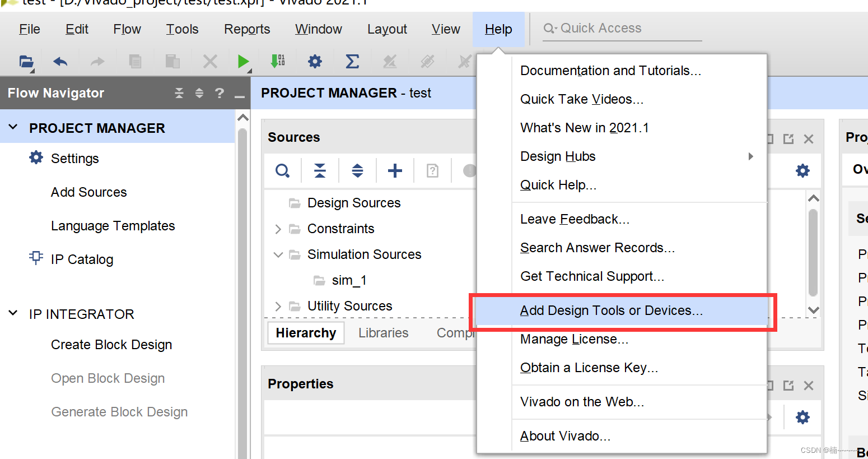This screenshot has width=868, height=459.
Task: Open Flow Navigator help question mark
Action: [220, 93]
